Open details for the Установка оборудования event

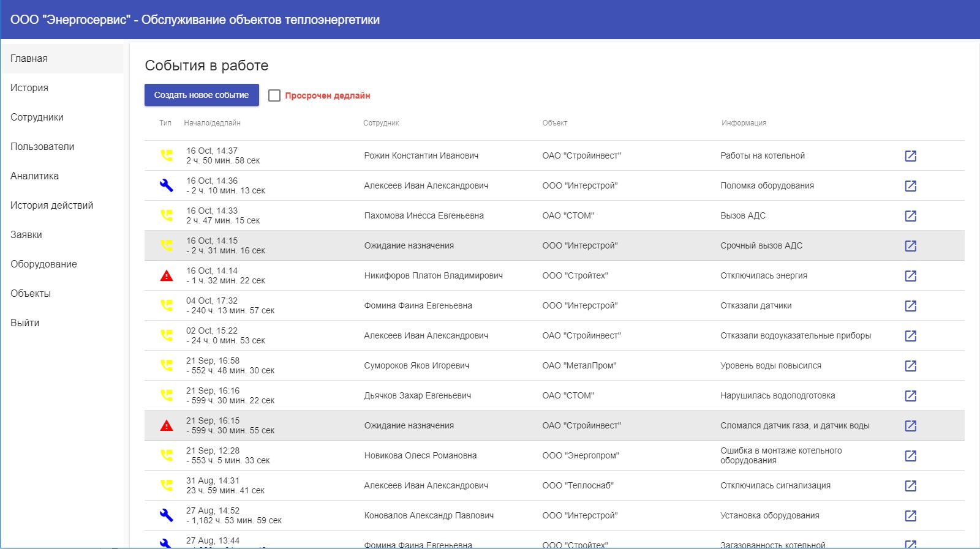[x=911, y=516]
